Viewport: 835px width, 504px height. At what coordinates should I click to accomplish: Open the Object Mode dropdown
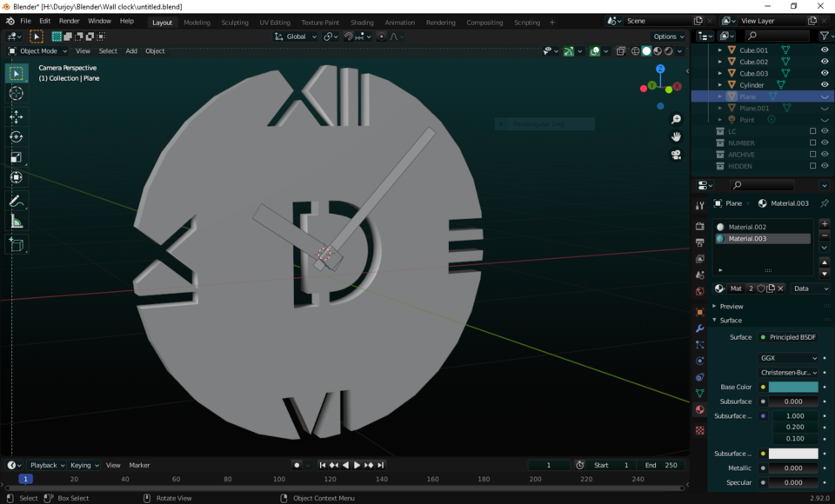[39, 50]
